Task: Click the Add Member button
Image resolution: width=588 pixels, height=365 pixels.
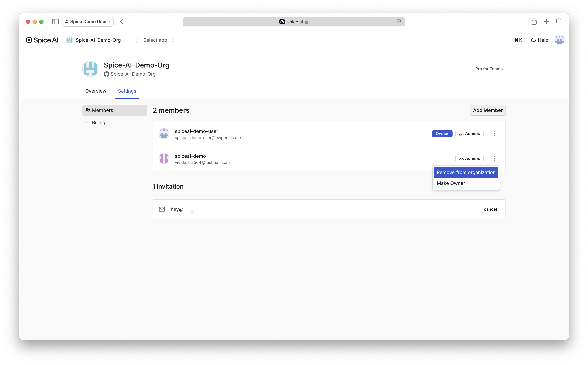Action: (x=488, y=110)
